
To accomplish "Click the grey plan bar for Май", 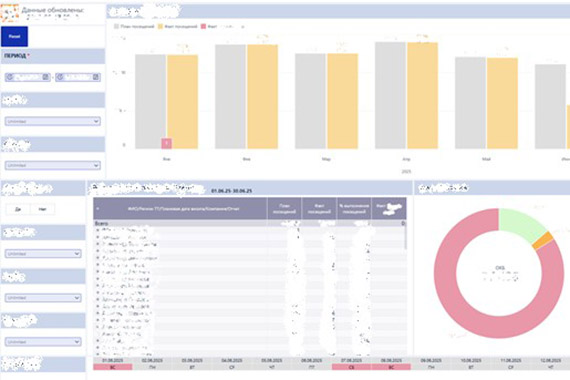I will (x=470, y=103).
